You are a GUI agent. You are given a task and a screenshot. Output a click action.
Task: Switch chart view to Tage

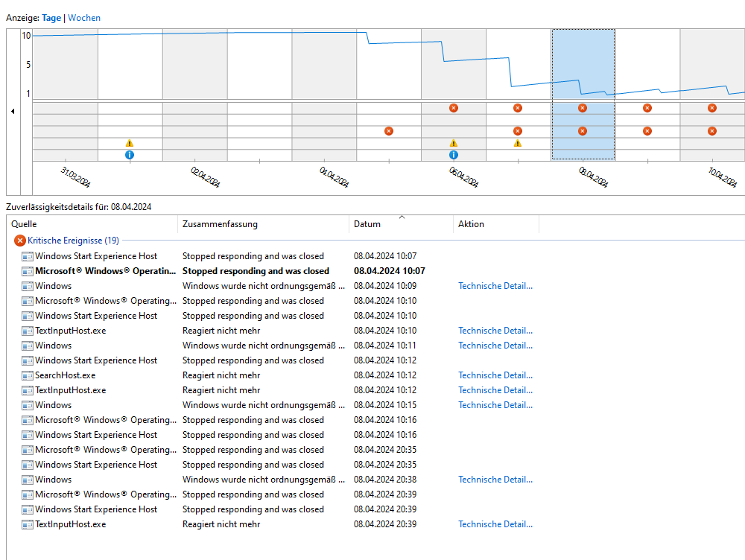[52, 18]
